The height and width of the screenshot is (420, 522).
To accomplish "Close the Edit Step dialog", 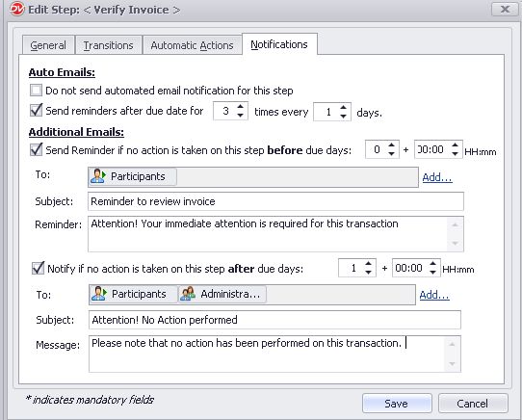I will pos(505,9).
